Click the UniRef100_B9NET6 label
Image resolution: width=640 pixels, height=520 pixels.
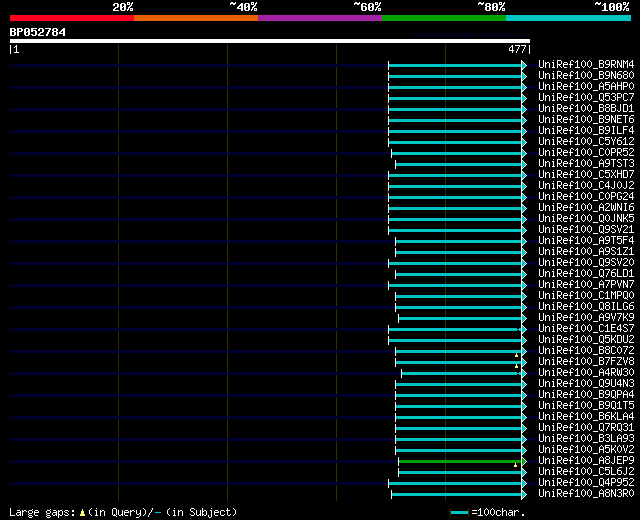click(586, 120)
